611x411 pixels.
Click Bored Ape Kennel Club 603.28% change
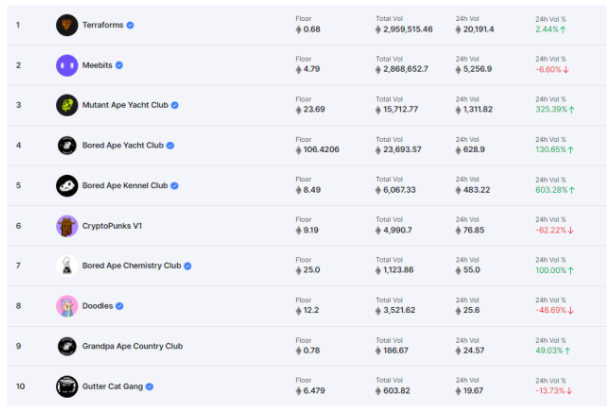point(555,189)
